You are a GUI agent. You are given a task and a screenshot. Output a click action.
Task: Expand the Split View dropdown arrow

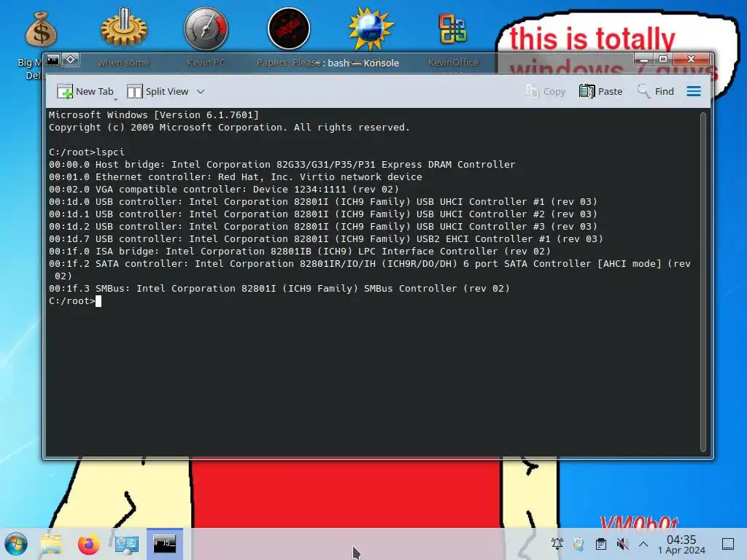coord(201,91)
